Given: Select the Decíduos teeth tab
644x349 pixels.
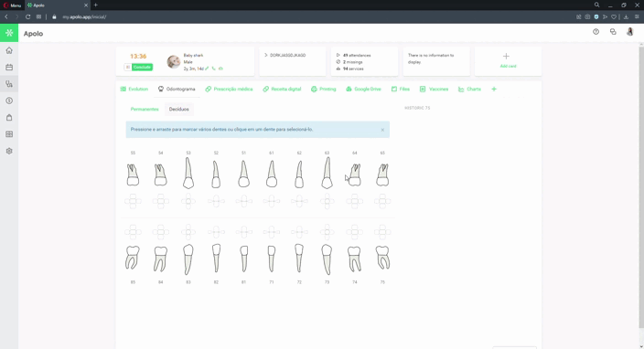Looking at the screenshot, I should pyautogui.click(x=179, y=109).
